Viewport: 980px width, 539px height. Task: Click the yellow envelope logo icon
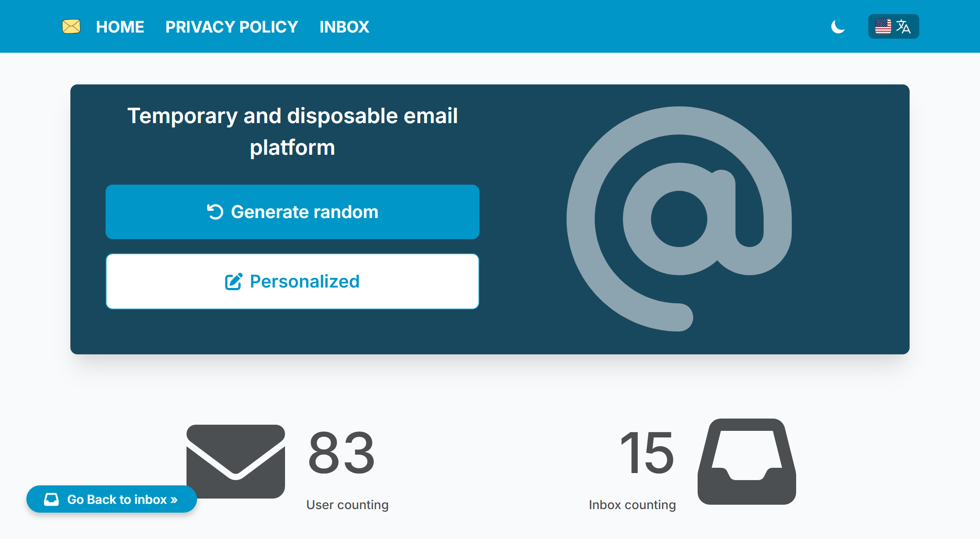coord(71,26)
